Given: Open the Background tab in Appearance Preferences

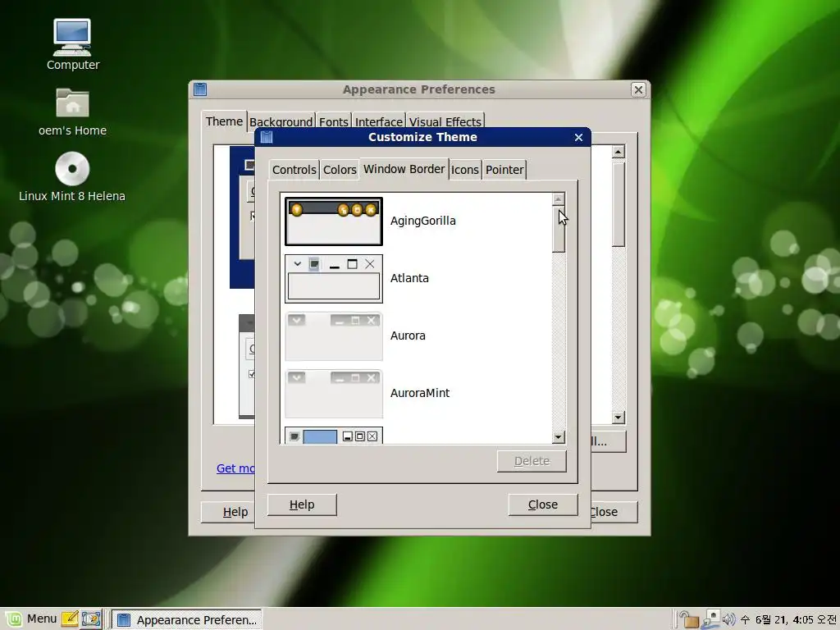Looking at the screenshot, I should [x=281, y=122].
